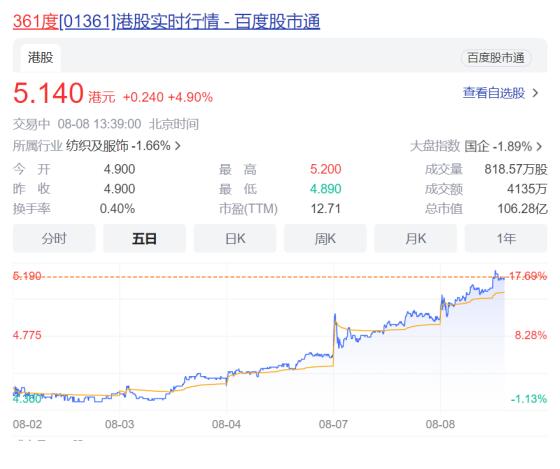Click the 08-08 date label on chart axis

click(440, 424)
